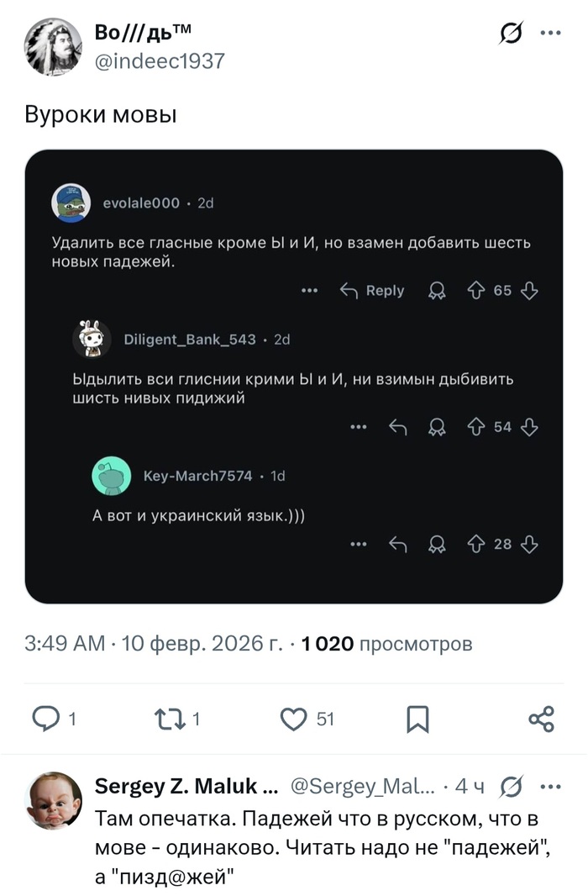Viewport: 588px width, 896px height.
Task: Click the Grok icon on Sergey's reply
Action: click(x=510, y=788)
